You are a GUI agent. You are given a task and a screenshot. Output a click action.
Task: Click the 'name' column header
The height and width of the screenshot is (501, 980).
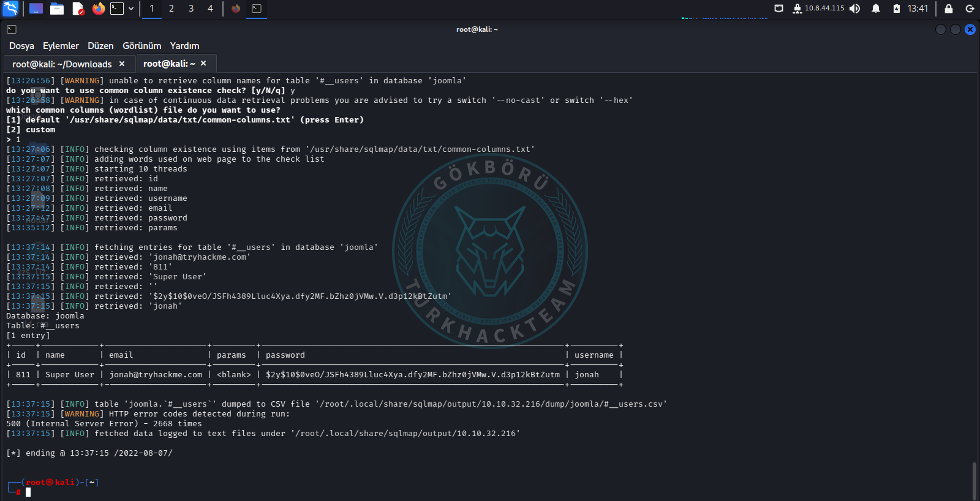coord(55,355)
